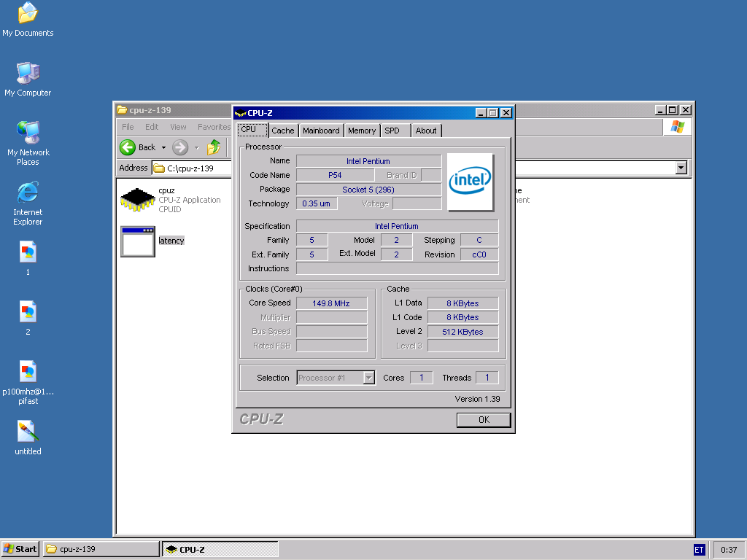Select the latency program icon

(138, 241)
